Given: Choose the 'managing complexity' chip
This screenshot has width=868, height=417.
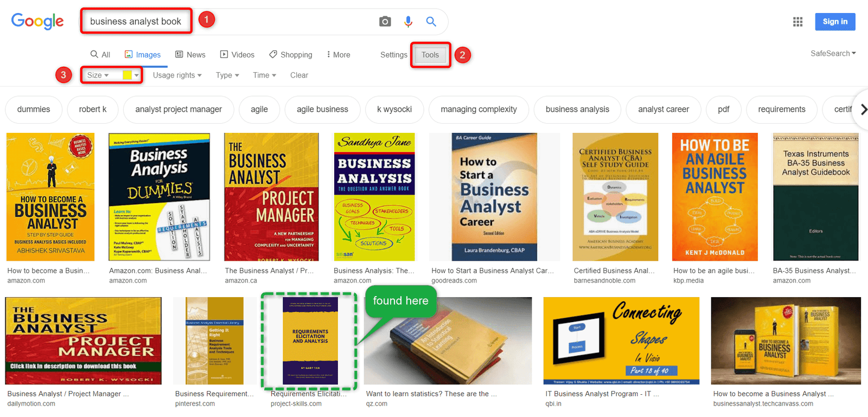Looking at the screenshot, I should (x=478, y=110).
